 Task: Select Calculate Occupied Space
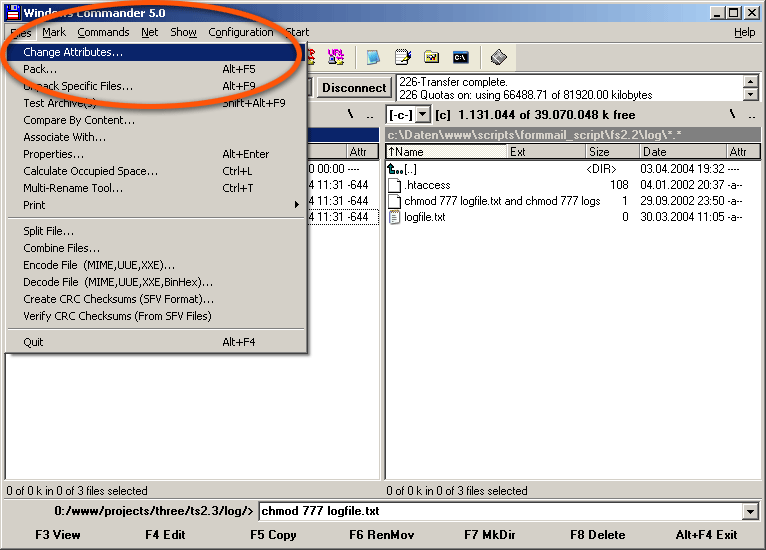pyautogui.click(x=156, y=171)
